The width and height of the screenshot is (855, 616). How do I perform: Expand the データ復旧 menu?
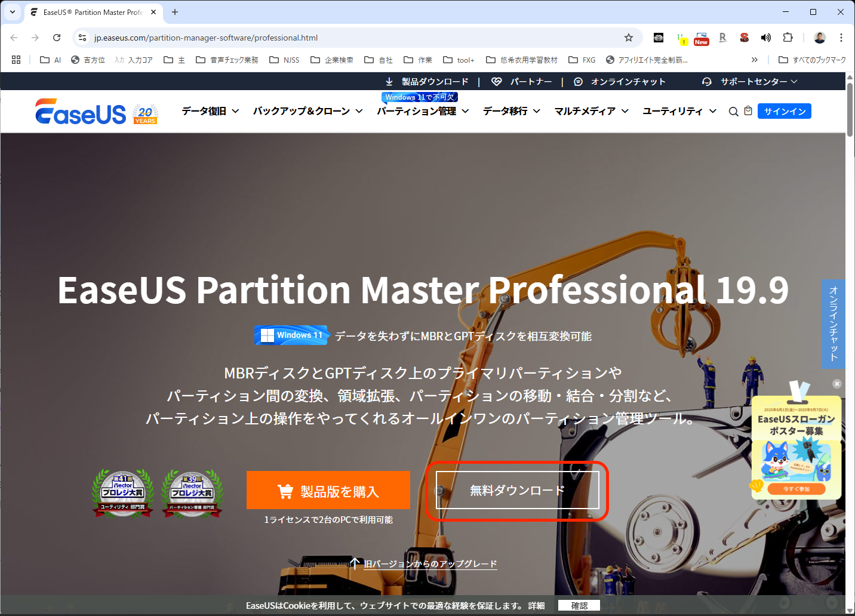[x=210, y=111]
